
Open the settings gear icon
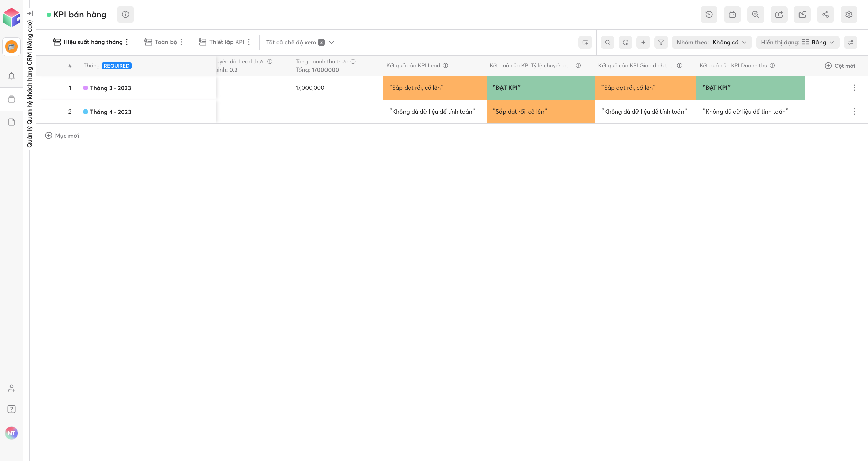click(x=849, y=14)
